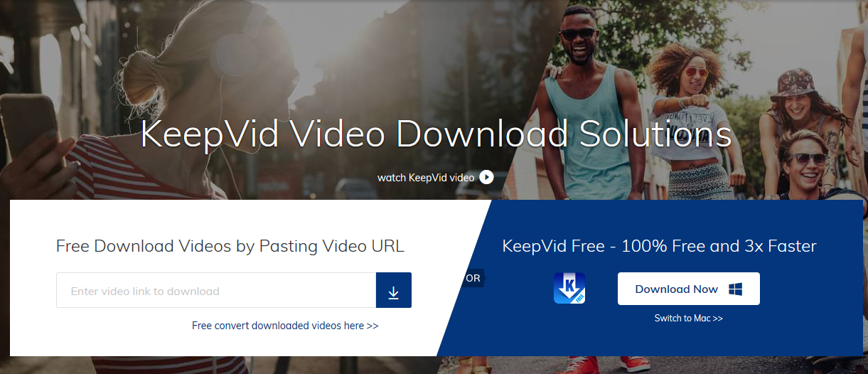
Task: Focus the Enter video link input field
Action: click(216, 290)
